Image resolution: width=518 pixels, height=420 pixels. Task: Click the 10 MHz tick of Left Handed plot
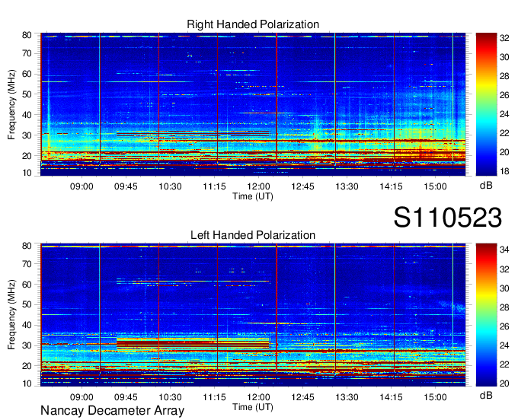[27, 383]
